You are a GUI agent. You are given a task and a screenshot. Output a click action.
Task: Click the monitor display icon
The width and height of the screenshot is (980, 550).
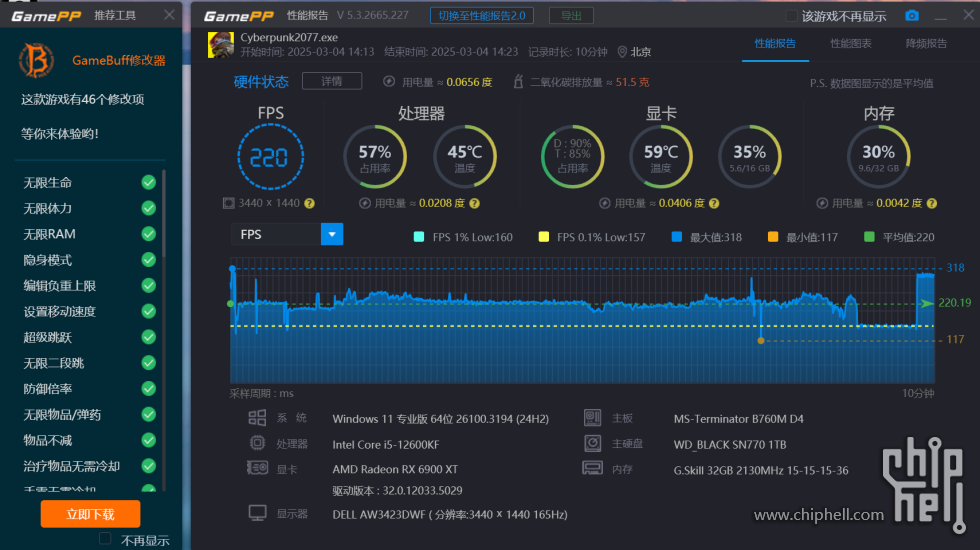click(x=257, y=513)
